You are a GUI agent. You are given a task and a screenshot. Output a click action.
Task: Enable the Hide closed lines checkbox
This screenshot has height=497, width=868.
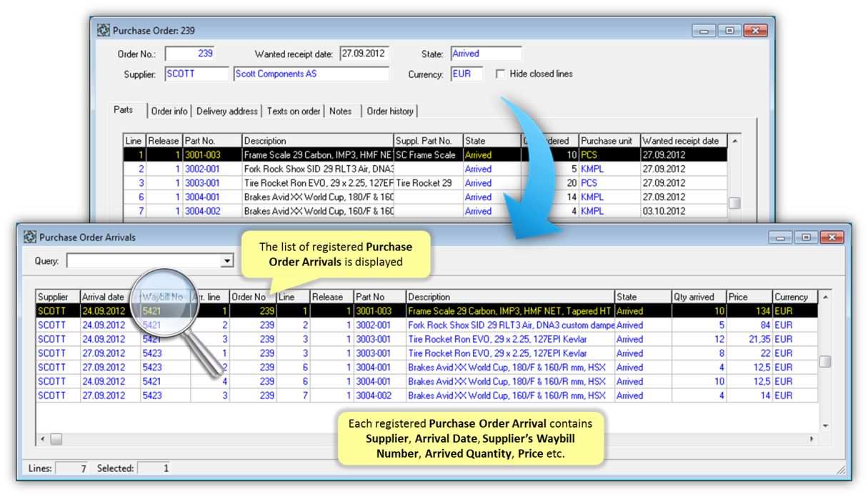pos(501,74)
